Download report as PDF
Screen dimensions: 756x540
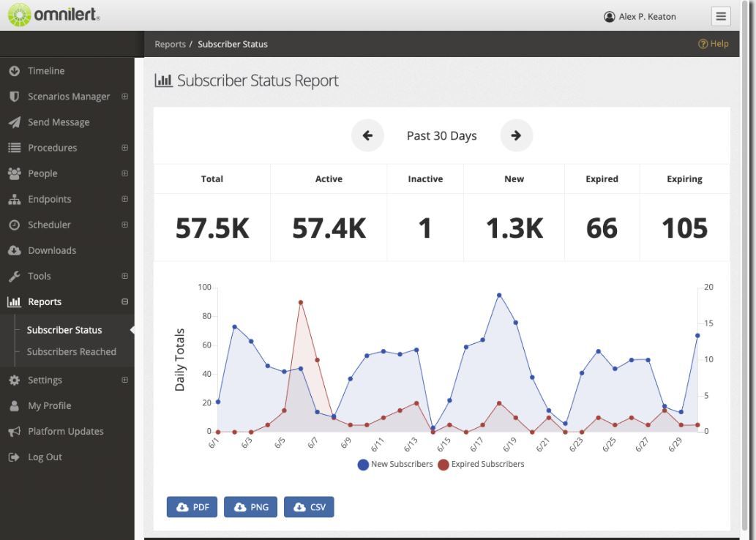(192, 507)
